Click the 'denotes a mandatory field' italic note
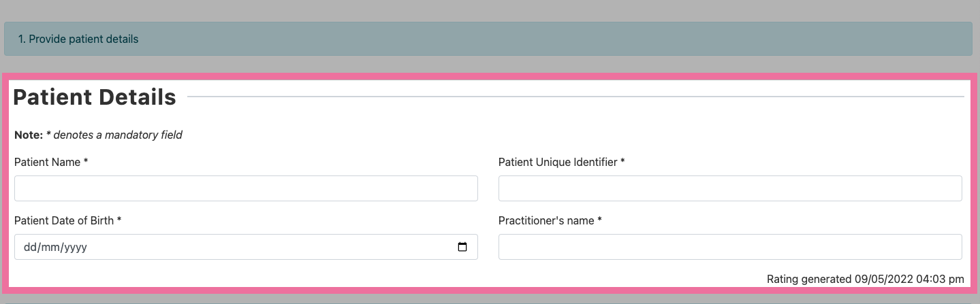 [118, 135]
